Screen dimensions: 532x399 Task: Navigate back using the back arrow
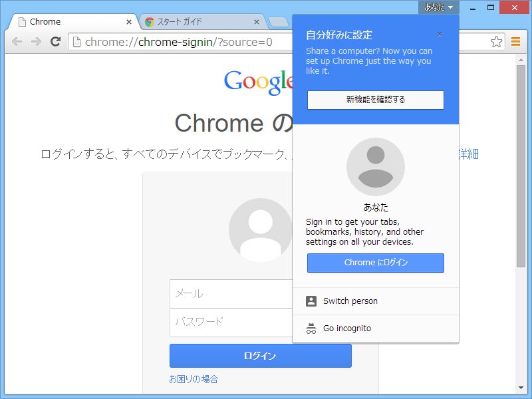tap(17, 41)
